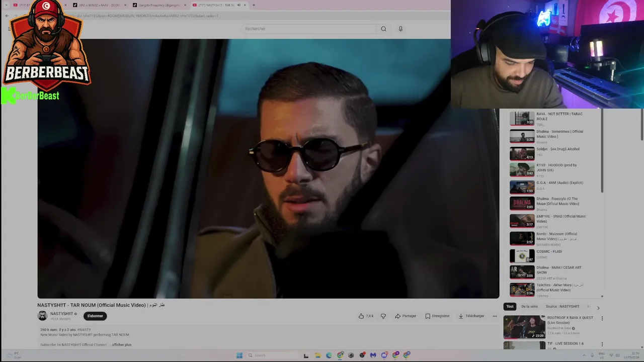Open Discord from the taskbar
The width and height of the screenshot is (644, 362).
coord(384,355)
